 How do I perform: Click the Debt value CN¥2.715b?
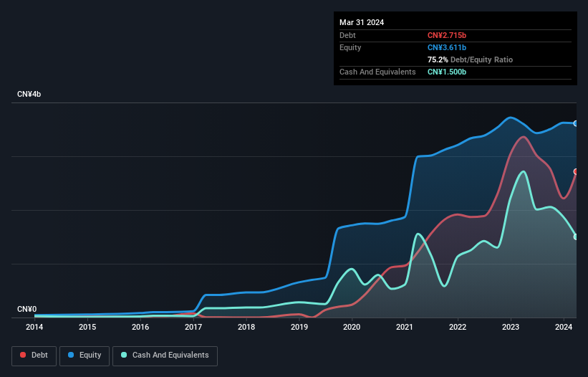point(447,35)
